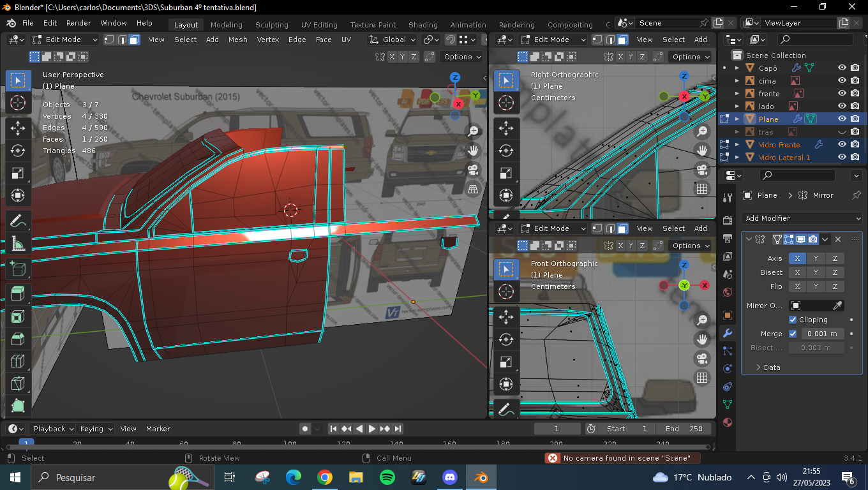868x490 pixels.
Task: Open the Output properties tab
Action: [727, 238]
